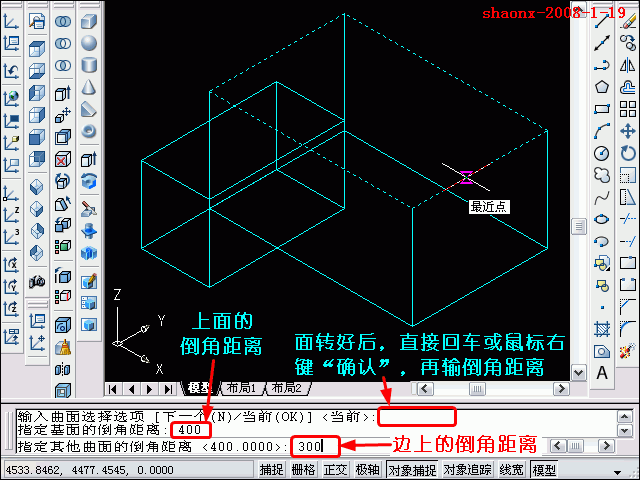Screen dimensions: 640x480
Task: Select the Cone solid tool
Action: [89, 87]
